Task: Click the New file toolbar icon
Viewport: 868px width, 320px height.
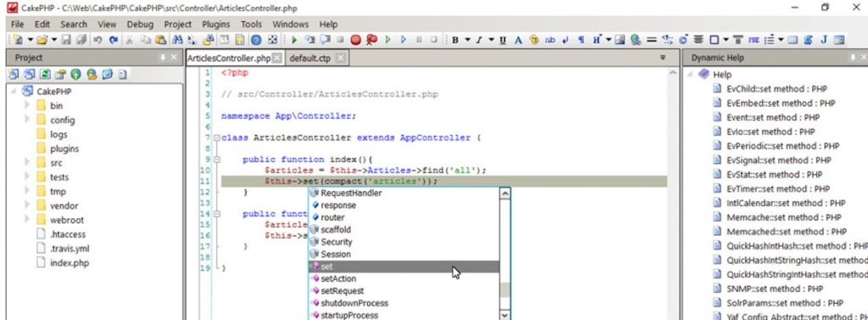Action: [x=19, y=40]
